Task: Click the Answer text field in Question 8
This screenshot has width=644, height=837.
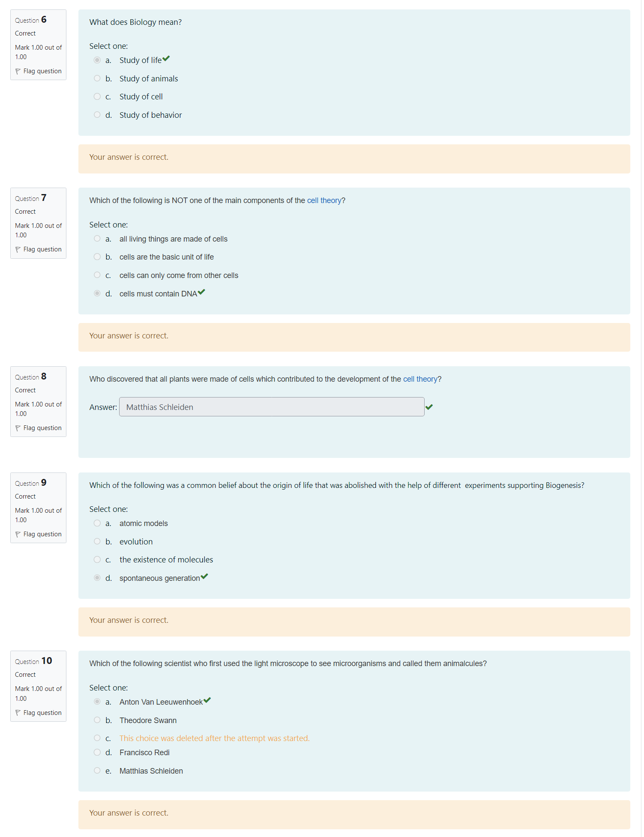Action: click(x=271, y=407)
